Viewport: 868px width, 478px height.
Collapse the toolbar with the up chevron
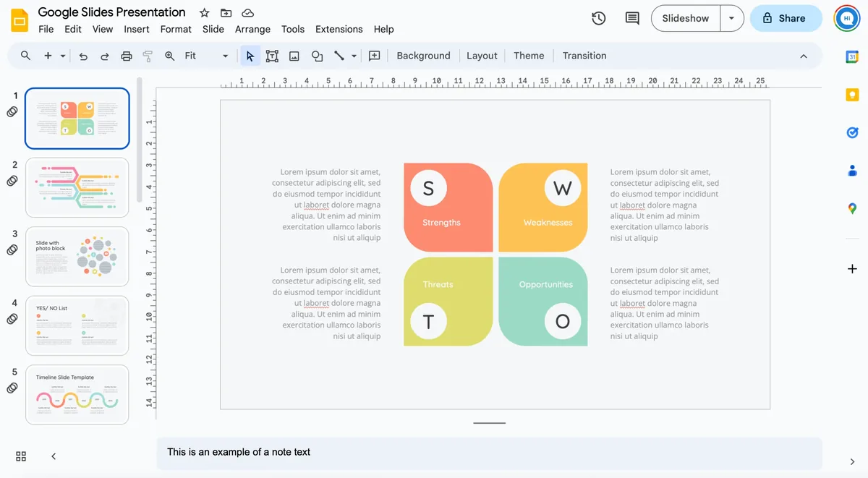click(x=804, y=56)
